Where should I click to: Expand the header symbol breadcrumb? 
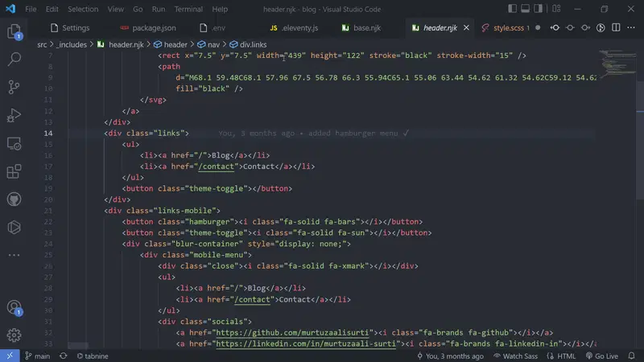(x=171, y=44)
